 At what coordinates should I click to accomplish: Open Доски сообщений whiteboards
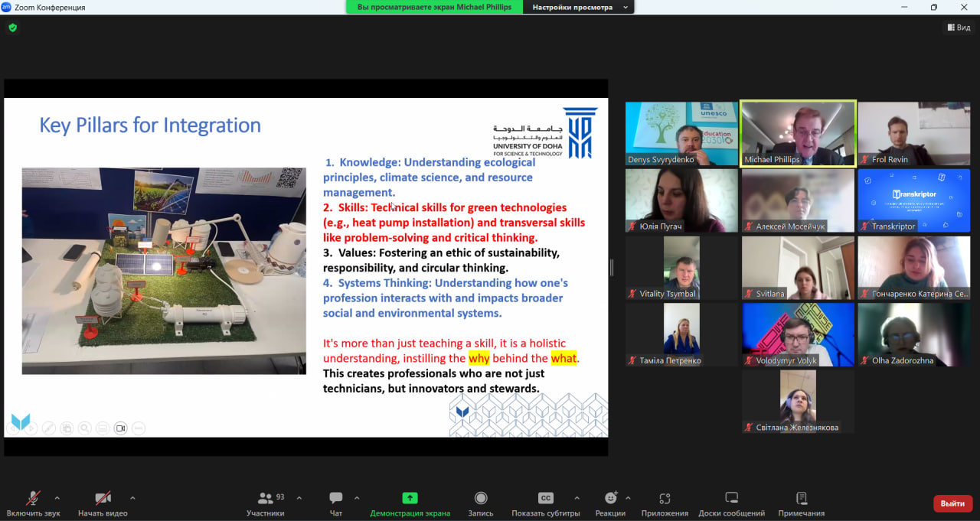(731, 499)
